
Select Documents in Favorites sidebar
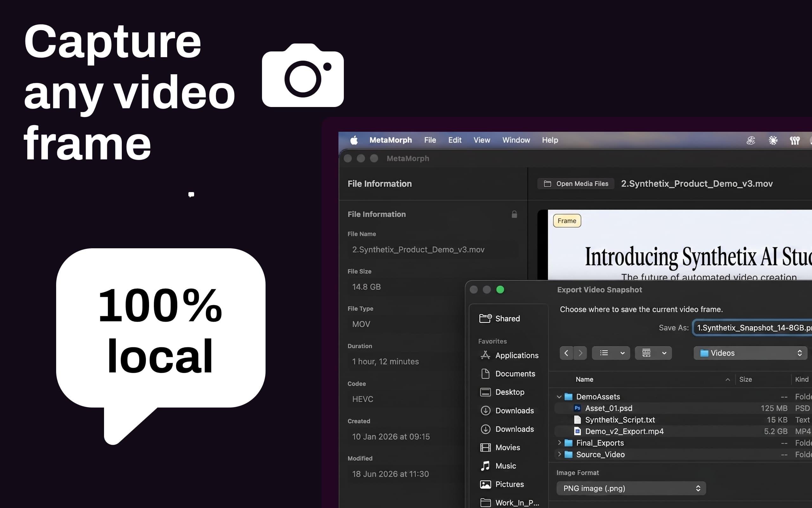508,374
